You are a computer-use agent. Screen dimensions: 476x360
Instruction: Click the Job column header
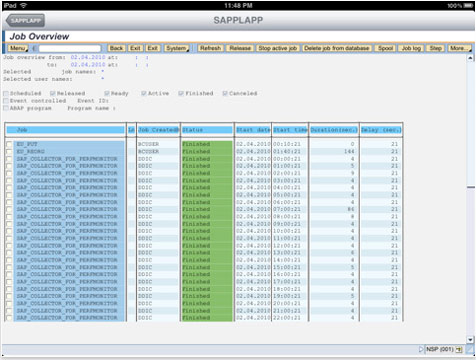[x=65, y=130]
